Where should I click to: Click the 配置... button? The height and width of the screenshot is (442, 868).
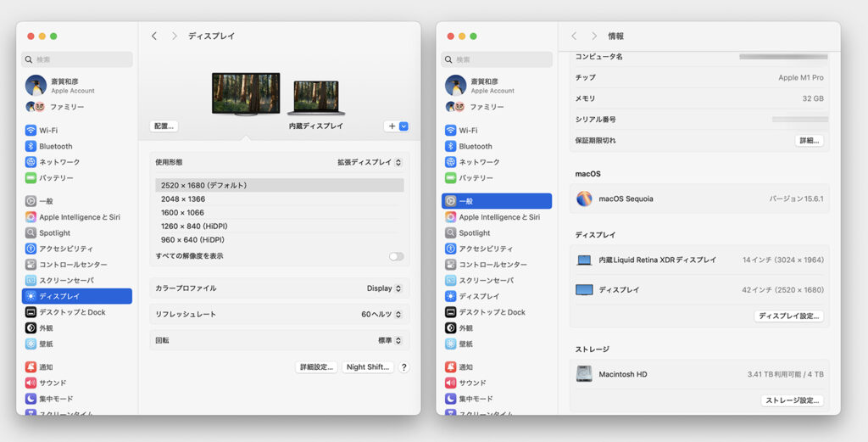[x=164, y=126]
